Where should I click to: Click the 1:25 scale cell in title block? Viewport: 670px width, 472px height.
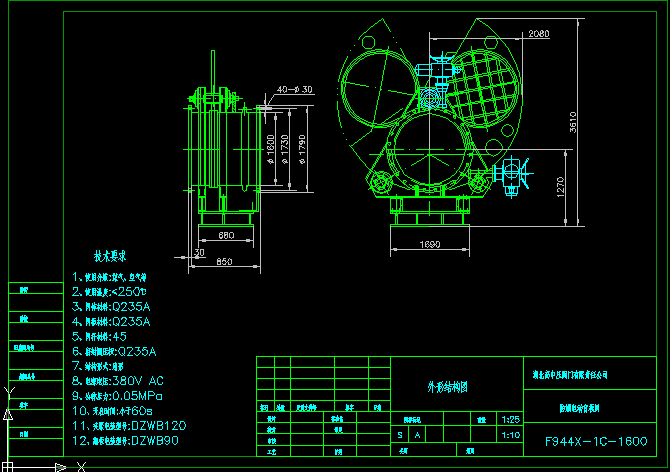click(x=513, y=420)
